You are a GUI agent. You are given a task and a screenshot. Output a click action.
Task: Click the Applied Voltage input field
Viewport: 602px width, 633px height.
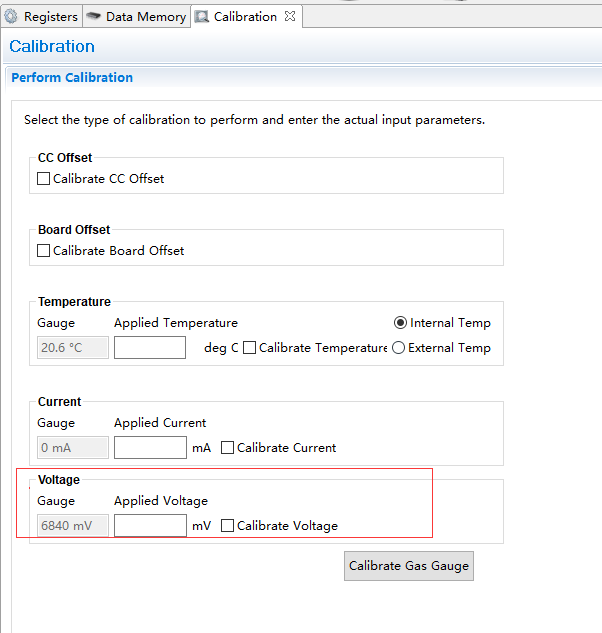150,526
